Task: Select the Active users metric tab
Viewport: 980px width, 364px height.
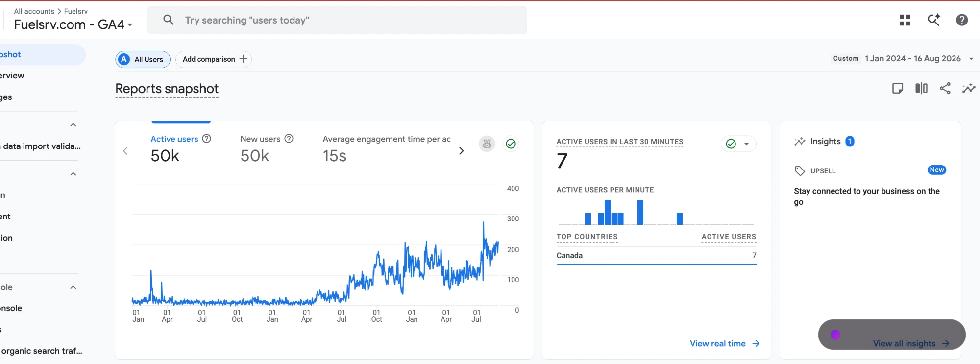Action: coord(181,147)
